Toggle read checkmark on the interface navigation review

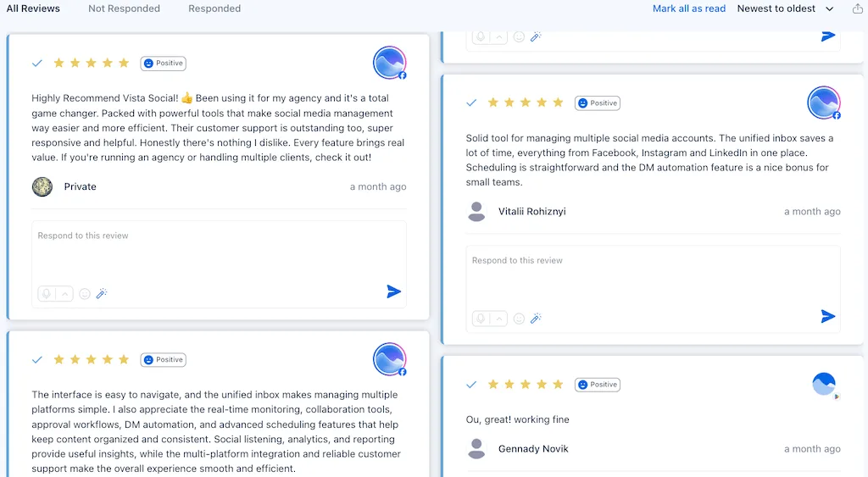tap(37, 360)
